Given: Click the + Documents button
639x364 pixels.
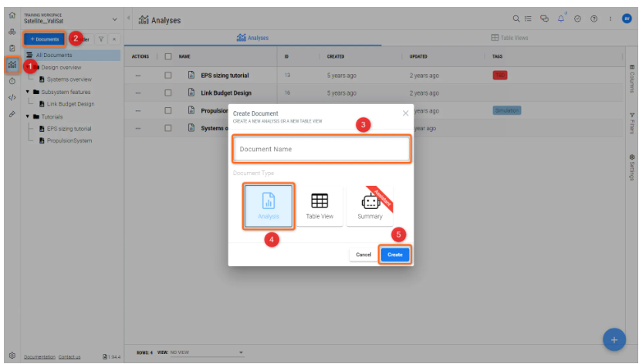Looking at the screenshot, I should [x=45, y=39].
